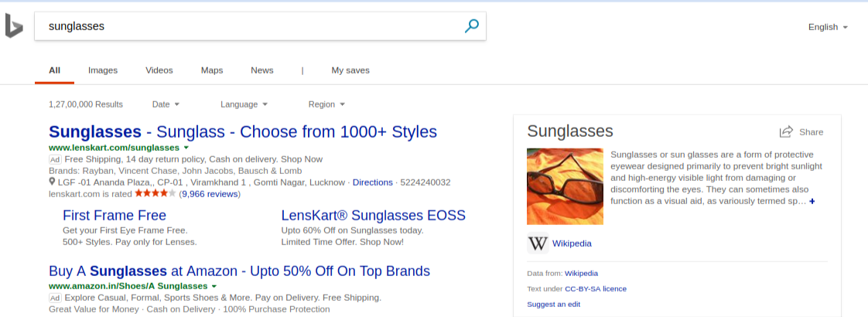Click the www.amazon.in/Shoes/A Sunglasses green URL
The height and width of the screenshot is (317, 868).
(x=128, y=286)
